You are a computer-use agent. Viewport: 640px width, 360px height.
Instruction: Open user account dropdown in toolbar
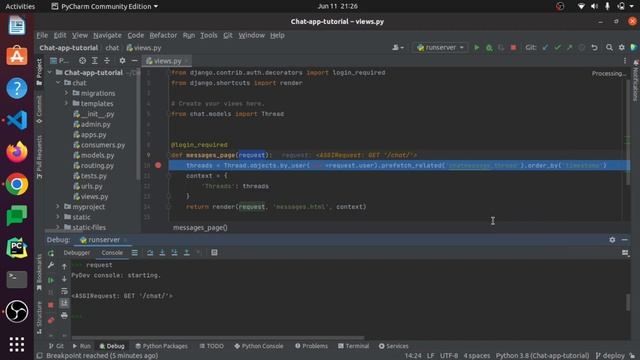(x=398, y=48)
